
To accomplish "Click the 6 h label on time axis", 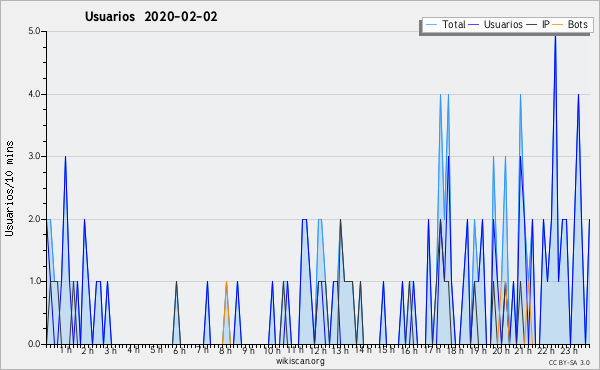I will pyautogui.click(x=179, y=351).
